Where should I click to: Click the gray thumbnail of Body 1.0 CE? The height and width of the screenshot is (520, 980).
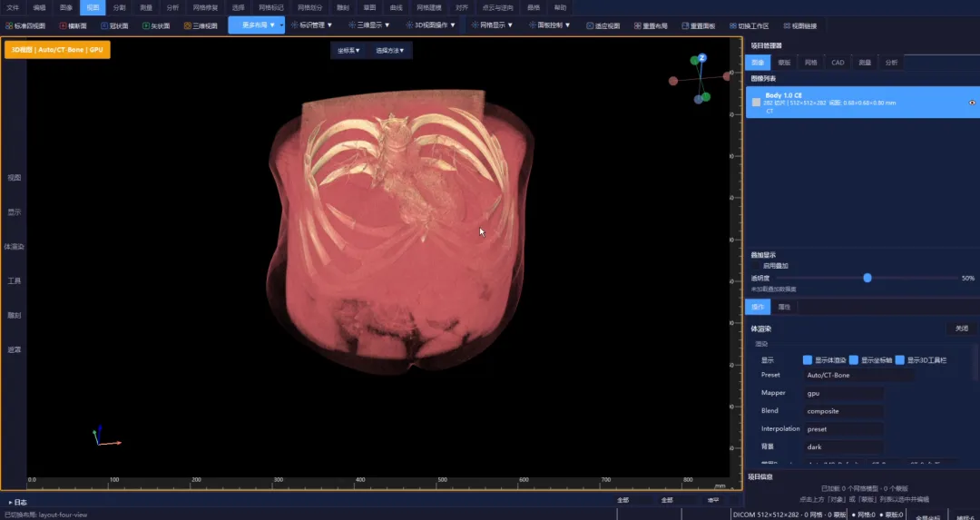[x=756, y=102]
